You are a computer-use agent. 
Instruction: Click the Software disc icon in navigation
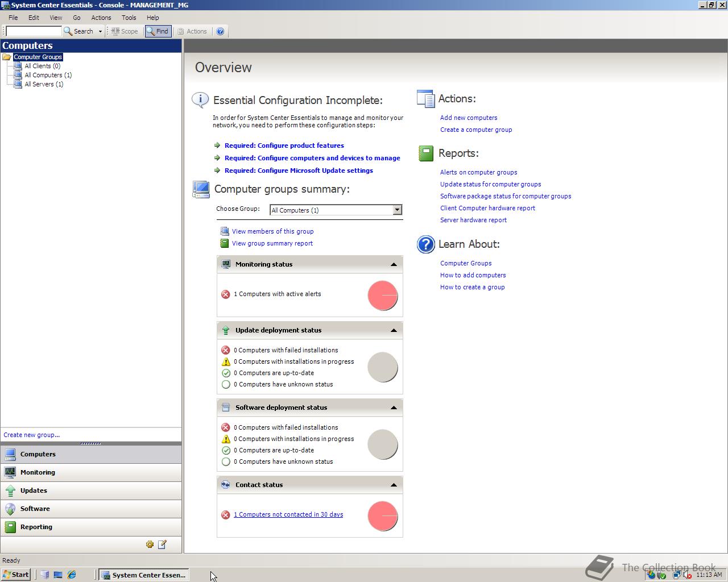[10, 509]
